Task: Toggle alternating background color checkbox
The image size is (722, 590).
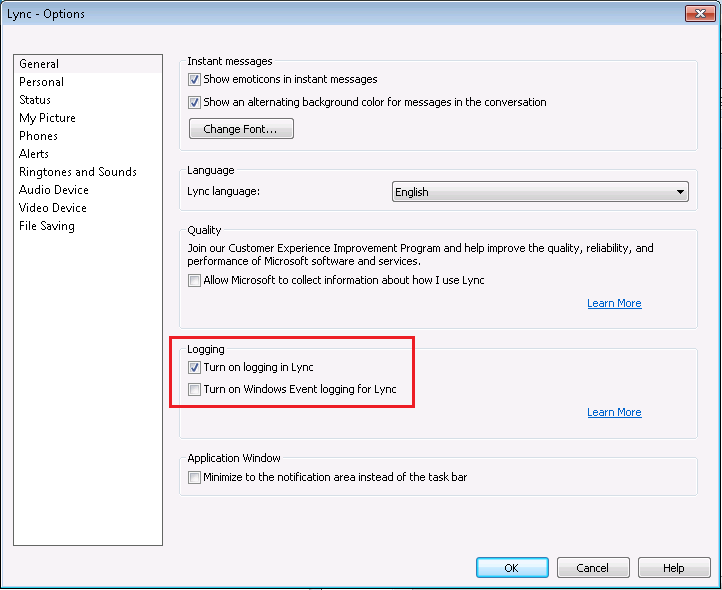Action: (x=194, y=102)
